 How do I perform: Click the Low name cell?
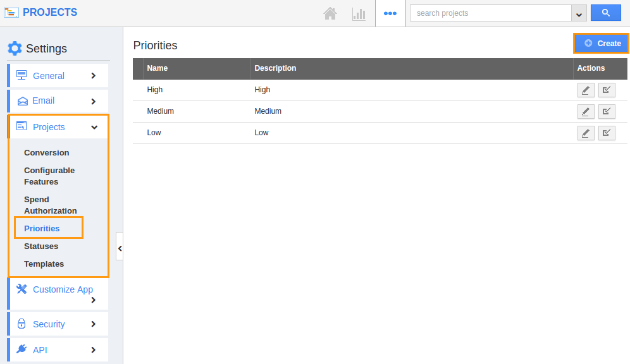[x=154, y=133]
